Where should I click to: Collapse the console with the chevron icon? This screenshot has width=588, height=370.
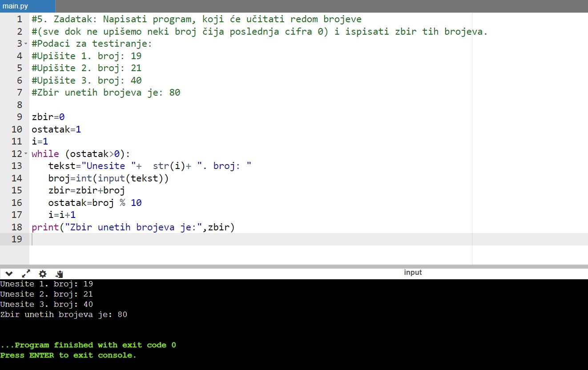pos(9,274)
